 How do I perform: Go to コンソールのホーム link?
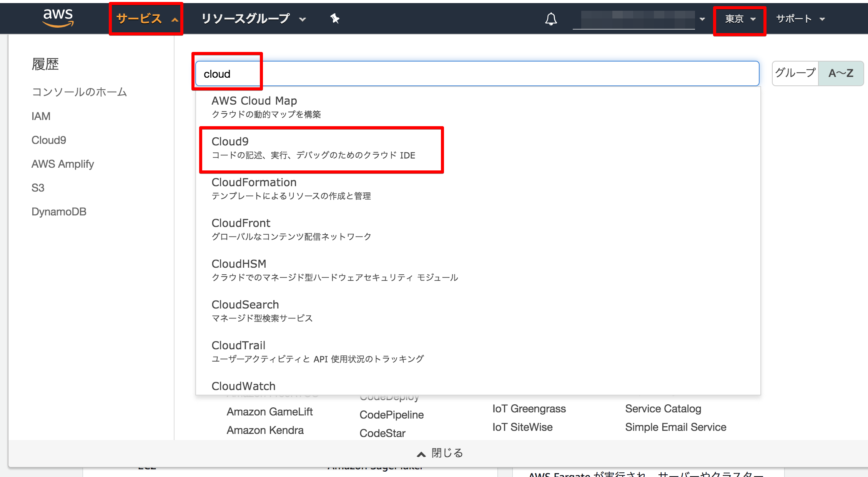tap(79, 92)
